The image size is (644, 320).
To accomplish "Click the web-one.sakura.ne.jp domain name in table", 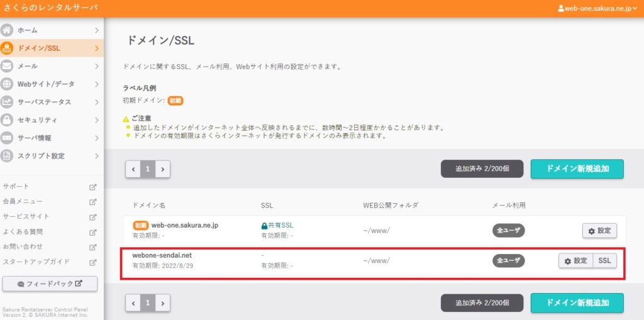I will tap(184, 226).
